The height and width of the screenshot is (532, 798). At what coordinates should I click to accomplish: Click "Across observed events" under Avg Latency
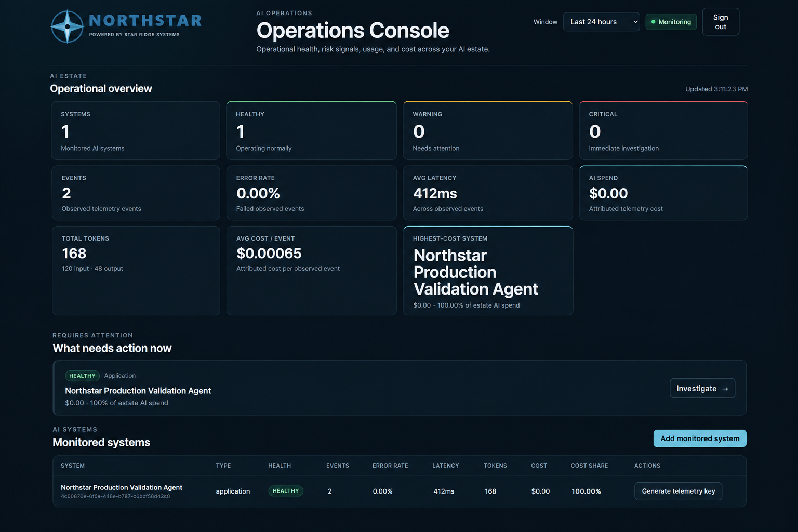click(x=448, y=209)
